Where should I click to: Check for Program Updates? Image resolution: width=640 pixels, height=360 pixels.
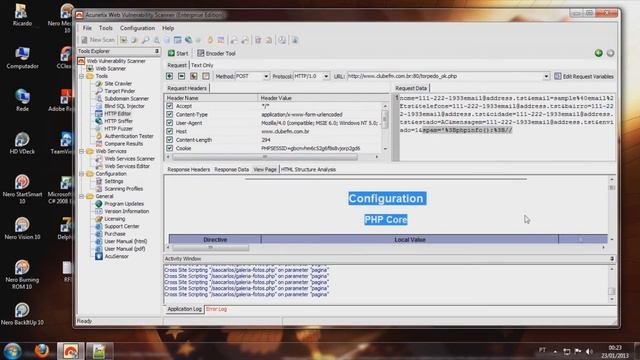(124, 204)
